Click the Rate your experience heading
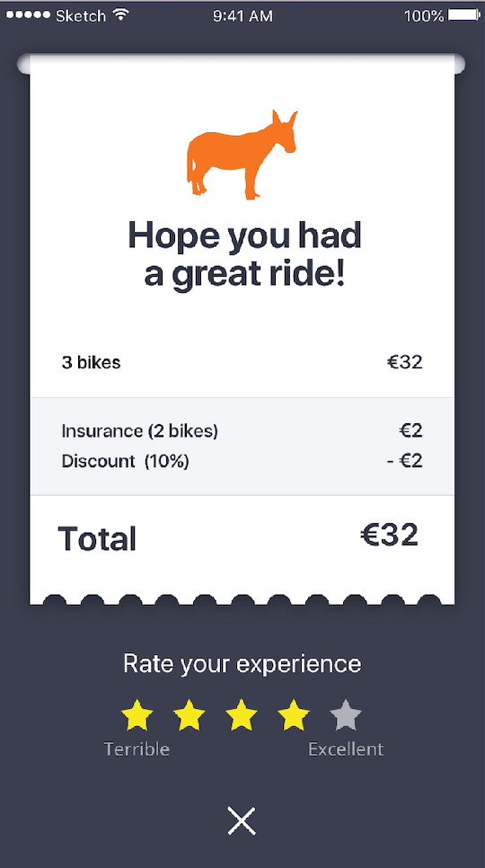This screenshot has width=485, height=868. 242,664
